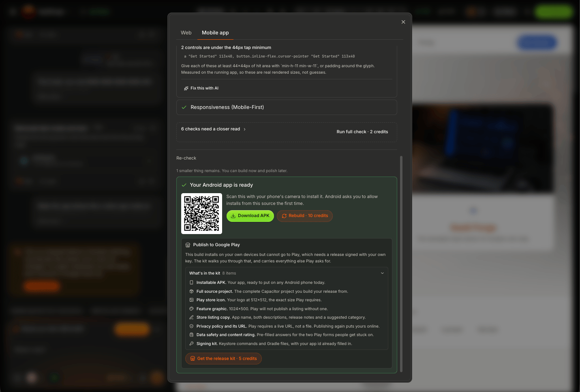Click the box icon beside Full source project

click(192, 292)
